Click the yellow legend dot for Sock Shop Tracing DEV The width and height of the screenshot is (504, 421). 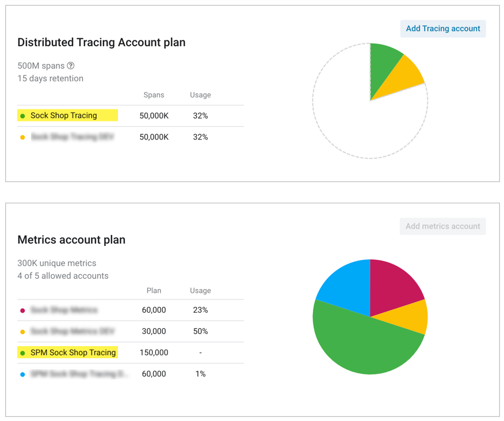tap(22, 137)
